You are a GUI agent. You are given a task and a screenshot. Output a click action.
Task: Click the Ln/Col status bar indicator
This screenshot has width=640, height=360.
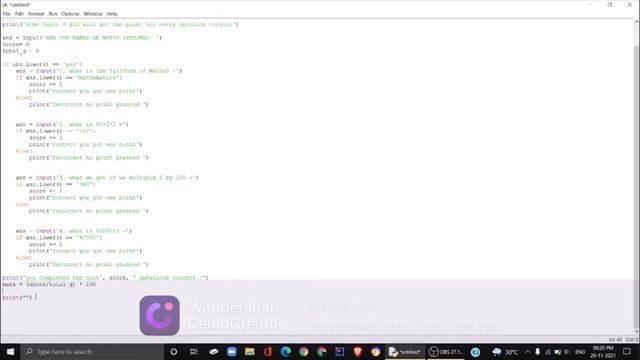[623, 340]
